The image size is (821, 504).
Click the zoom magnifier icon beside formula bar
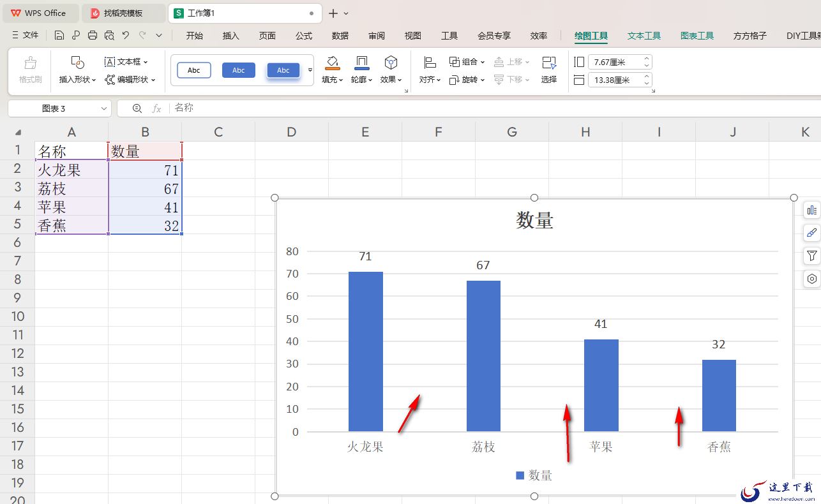[x=137, y=108]
